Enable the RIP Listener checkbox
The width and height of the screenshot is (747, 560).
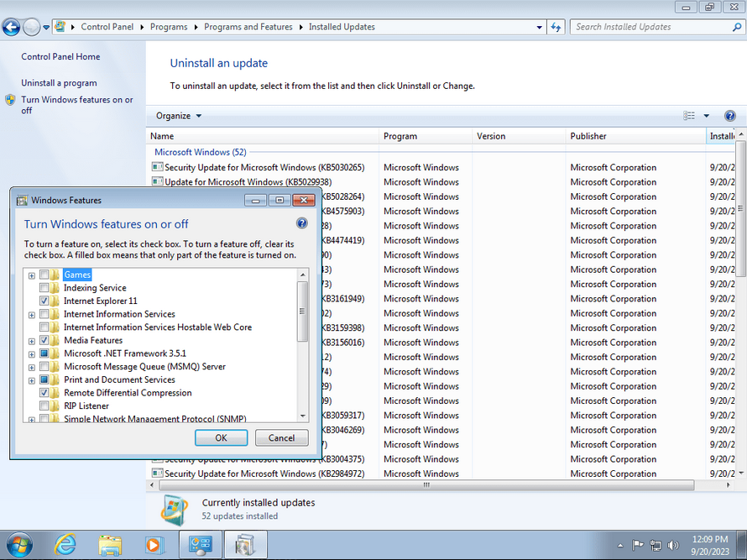(x=44, y=406)
